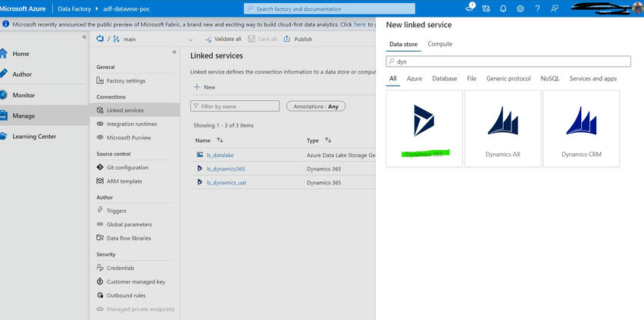Click the Filter by name field
Viewport: 644px width, 320px height.
coord(235,106)
